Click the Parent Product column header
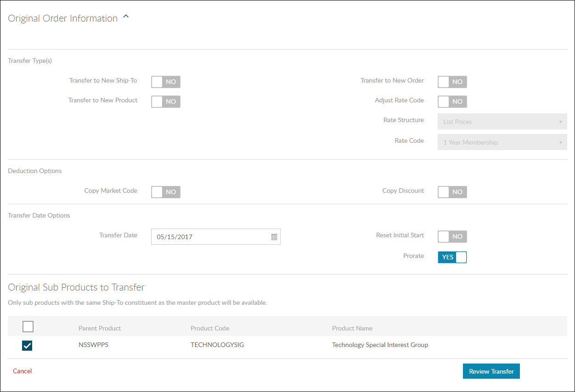The width and height of the screenshot is (575, 392). click(100, 328)
